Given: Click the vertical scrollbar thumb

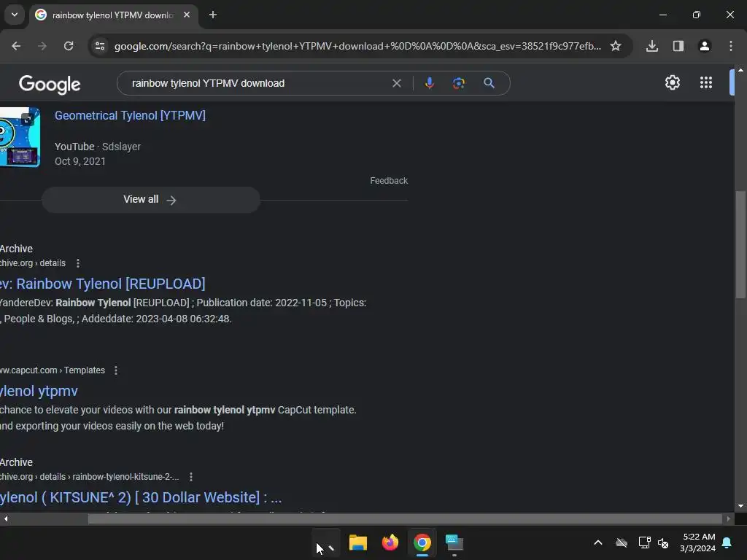Looking at the screenshot, I should (740, 245).
